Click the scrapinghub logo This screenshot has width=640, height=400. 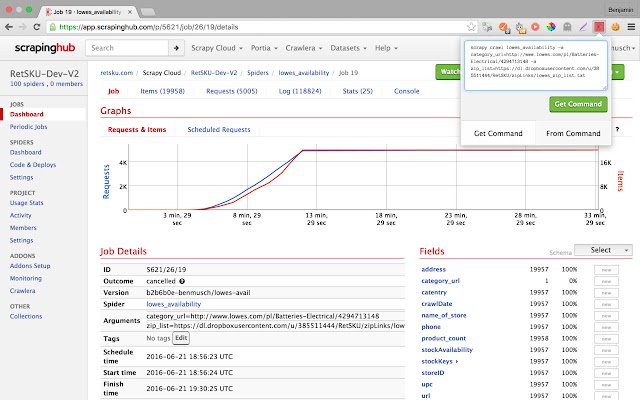[45, 48]
